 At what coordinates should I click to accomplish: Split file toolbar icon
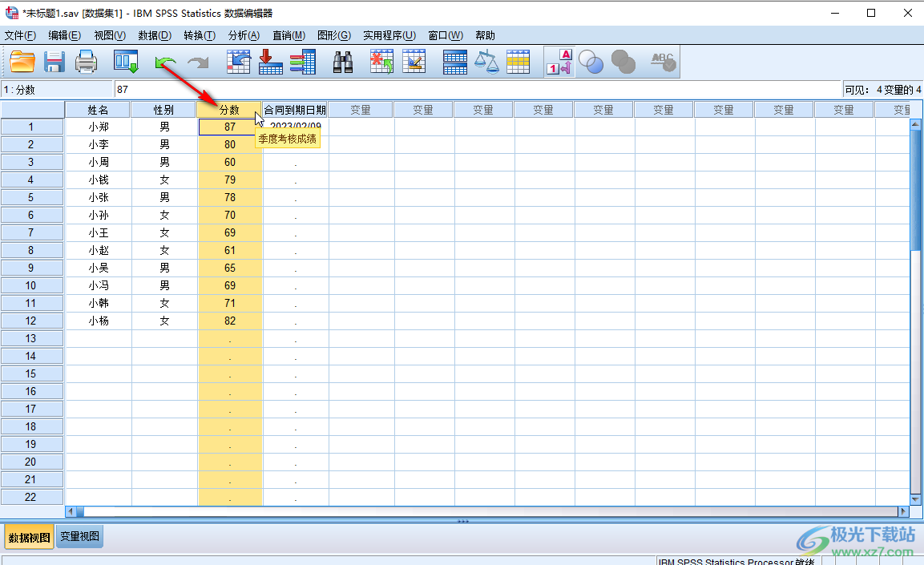pyautogui.click(x=455, y=62)
